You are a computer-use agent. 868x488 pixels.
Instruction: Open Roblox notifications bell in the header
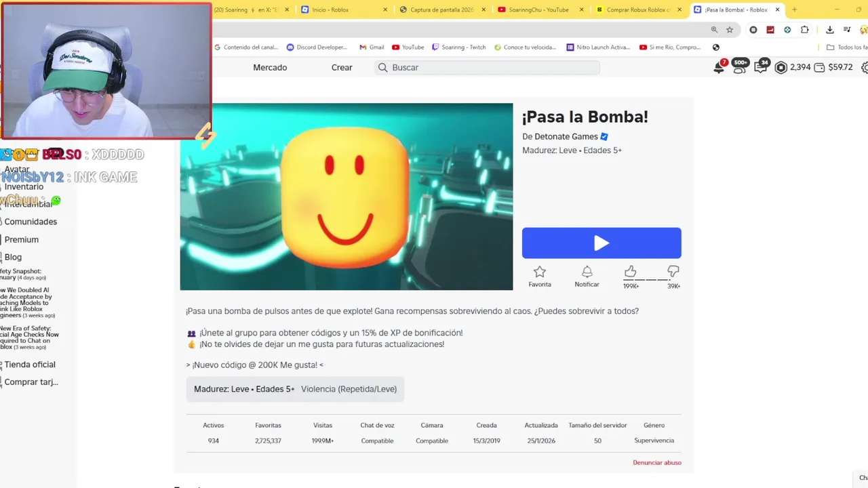(x=719, y=67)
